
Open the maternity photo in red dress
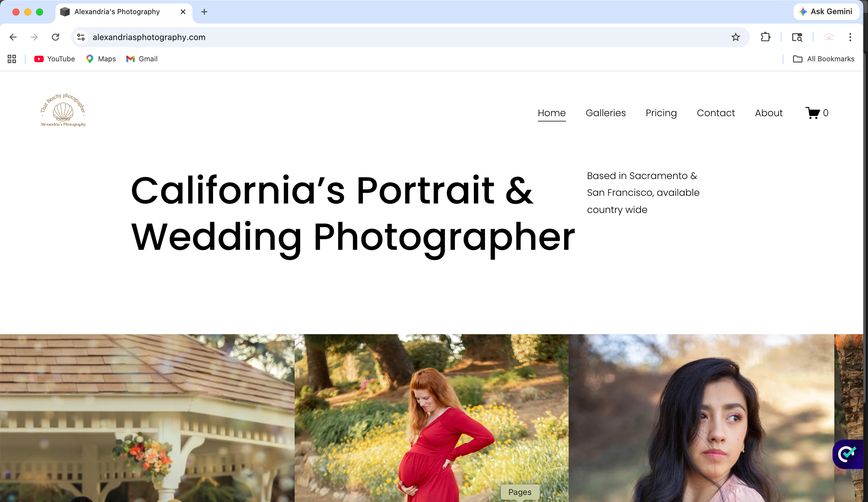pos(432,418)
